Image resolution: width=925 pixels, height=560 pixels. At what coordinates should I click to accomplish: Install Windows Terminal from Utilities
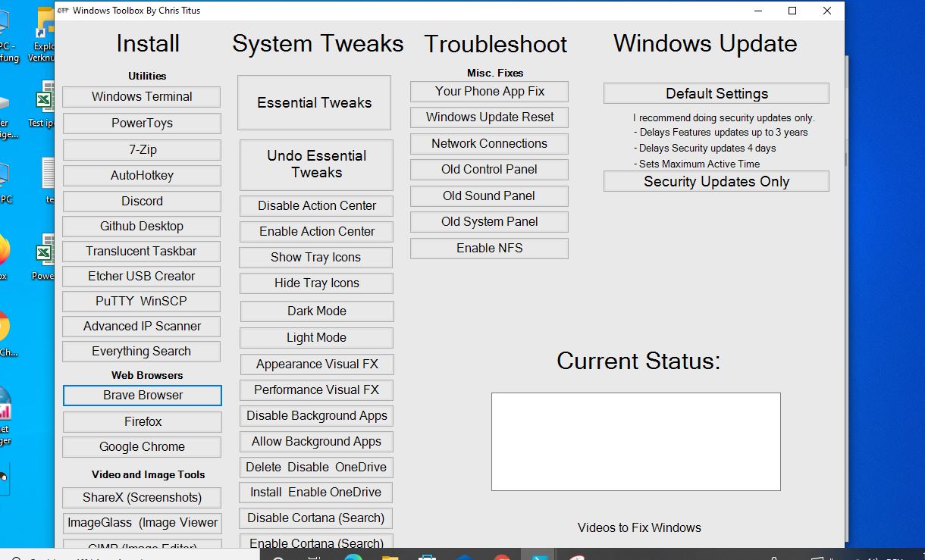click(142, 97)
